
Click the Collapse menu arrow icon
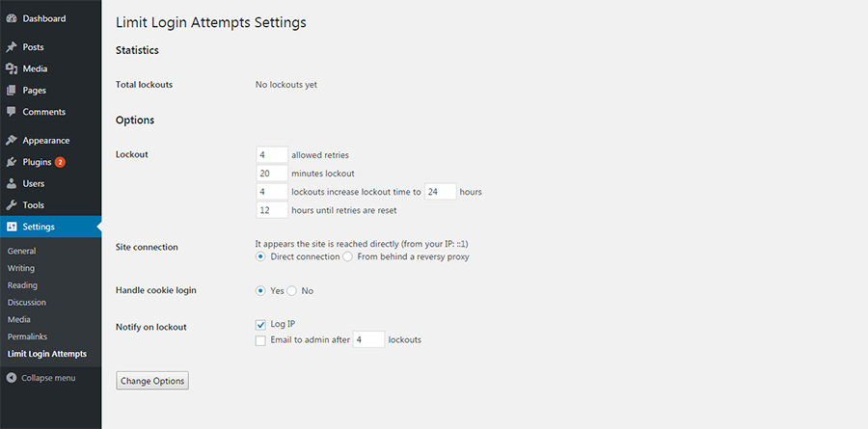[11, 378]
